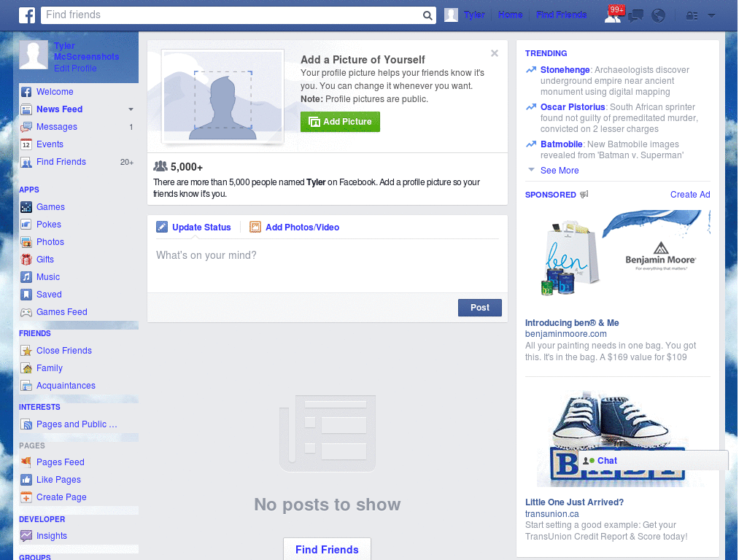747x560 pixels.
Task: Click sidebar profile picture thumbnail
Action: [x=34, y=55]
